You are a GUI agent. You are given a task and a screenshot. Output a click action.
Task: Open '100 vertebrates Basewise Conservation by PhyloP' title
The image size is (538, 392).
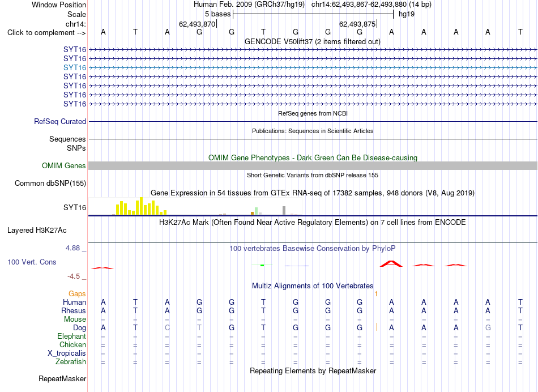point(313,249)
